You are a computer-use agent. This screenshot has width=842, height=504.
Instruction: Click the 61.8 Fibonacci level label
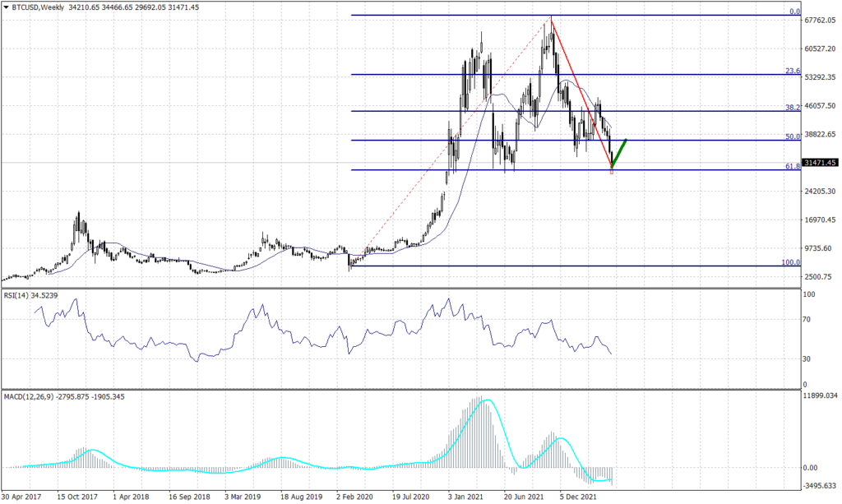coord(793,166)
